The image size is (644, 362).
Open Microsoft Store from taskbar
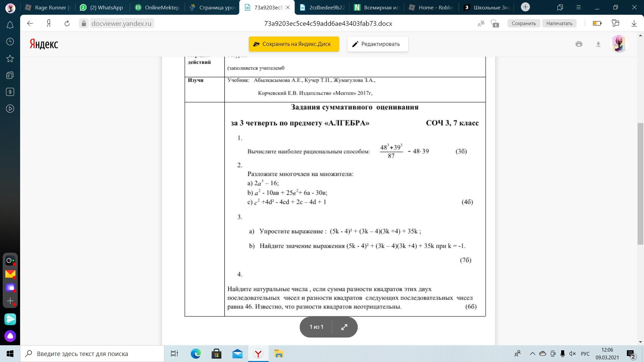[x=216, y=354]
